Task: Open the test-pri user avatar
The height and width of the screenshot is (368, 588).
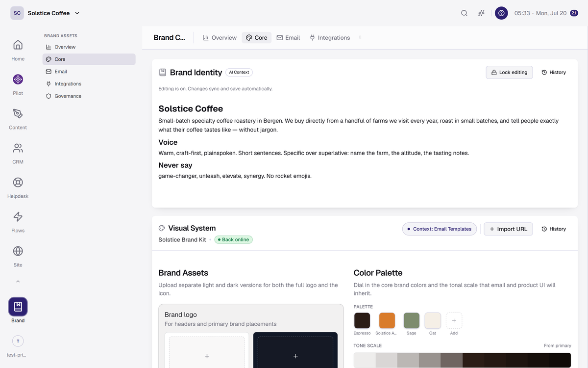Action: click(x=18, y=341)
